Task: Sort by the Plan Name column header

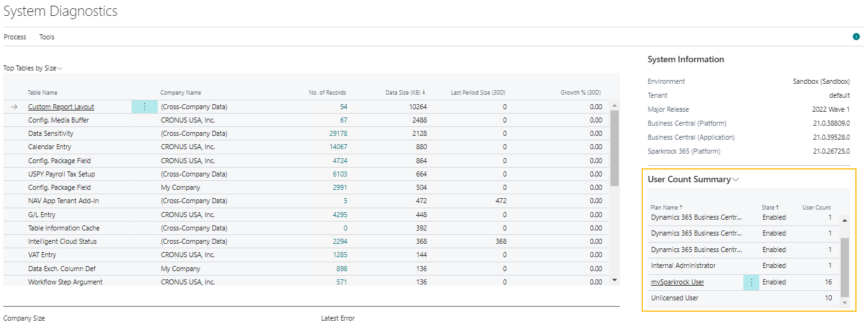Action: click(x=664, y=208)
